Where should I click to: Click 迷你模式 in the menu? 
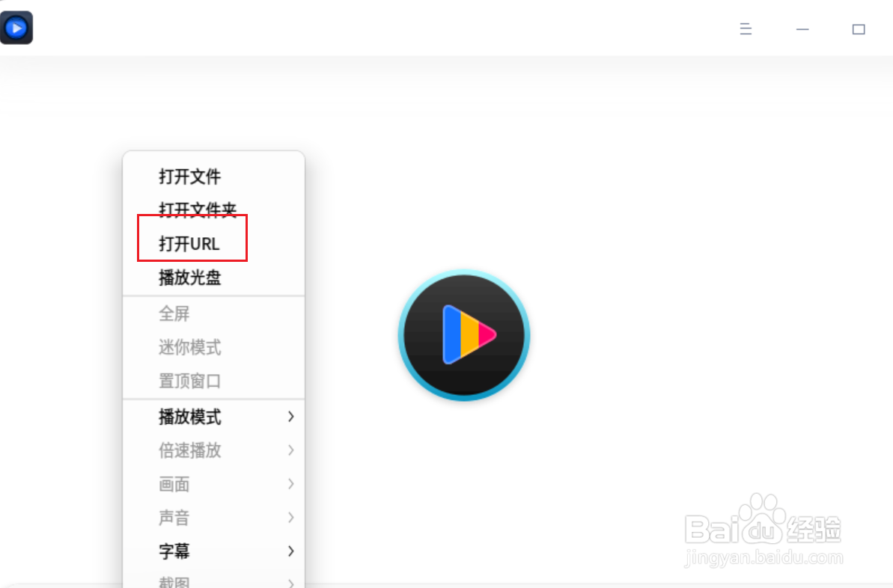[x=213, y=347]
